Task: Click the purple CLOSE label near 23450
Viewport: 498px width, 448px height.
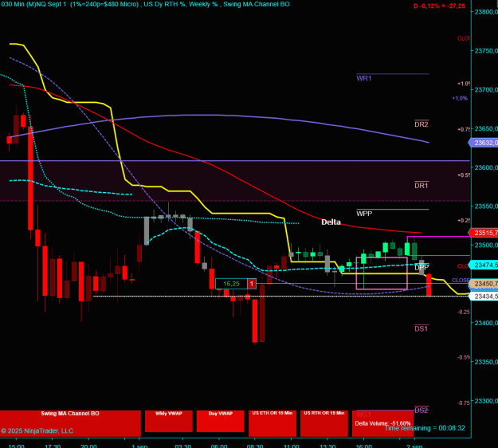Action: point(461,281)
